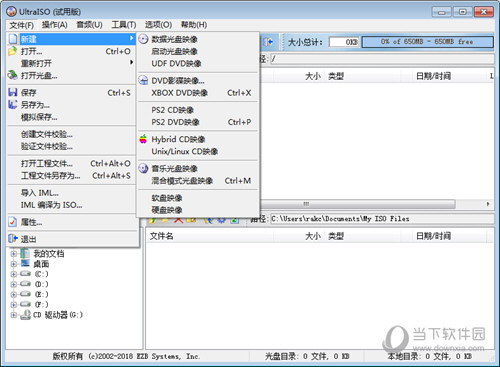Viewport: 500px width, 367px height.
Task: Choose 工程文件另存为... entry
Action: [71, 176]
